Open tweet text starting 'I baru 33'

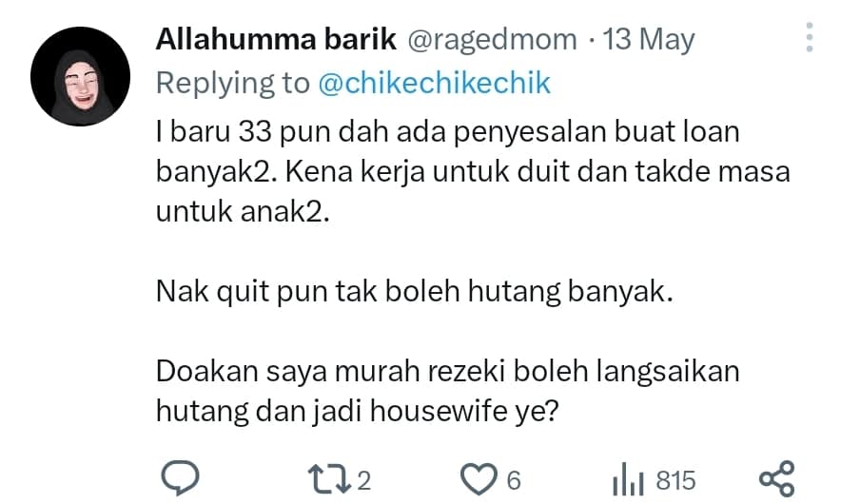(473, 171)
